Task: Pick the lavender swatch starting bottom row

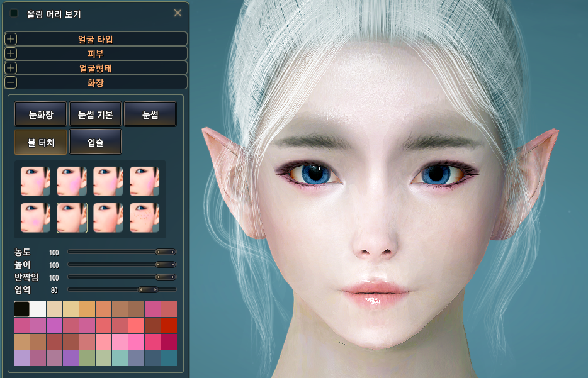Action: [x=22, y=358]
